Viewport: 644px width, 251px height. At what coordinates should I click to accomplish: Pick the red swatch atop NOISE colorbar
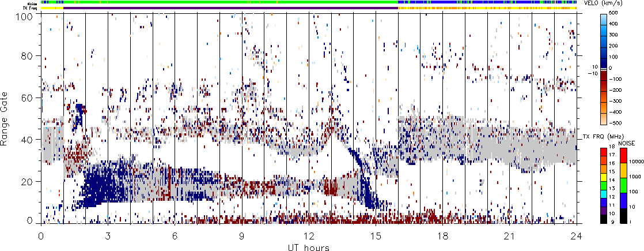coord(622,155)
